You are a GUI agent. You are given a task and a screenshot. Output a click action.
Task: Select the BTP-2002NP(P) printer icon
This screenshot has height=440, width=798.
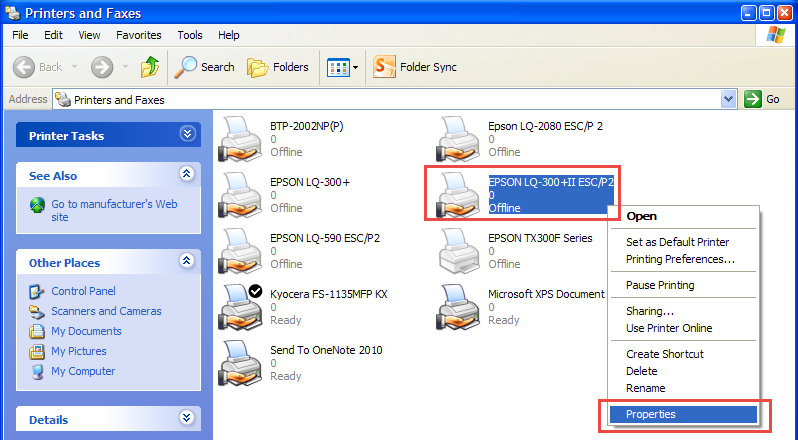coord(240,138)
